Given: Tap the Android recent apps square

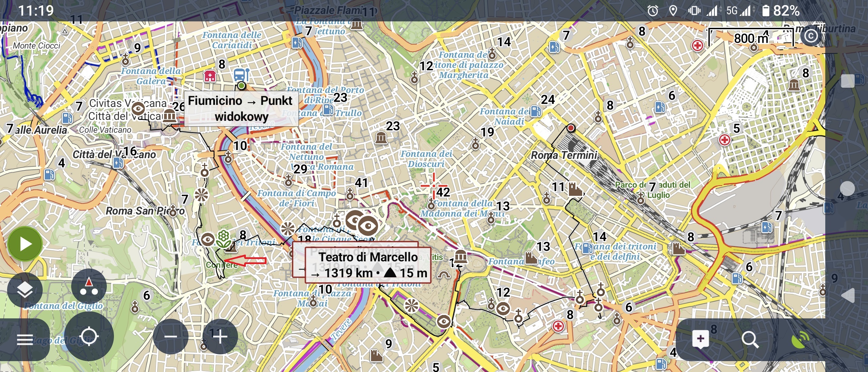Looking at the screenshot, I should pos(848,81).
